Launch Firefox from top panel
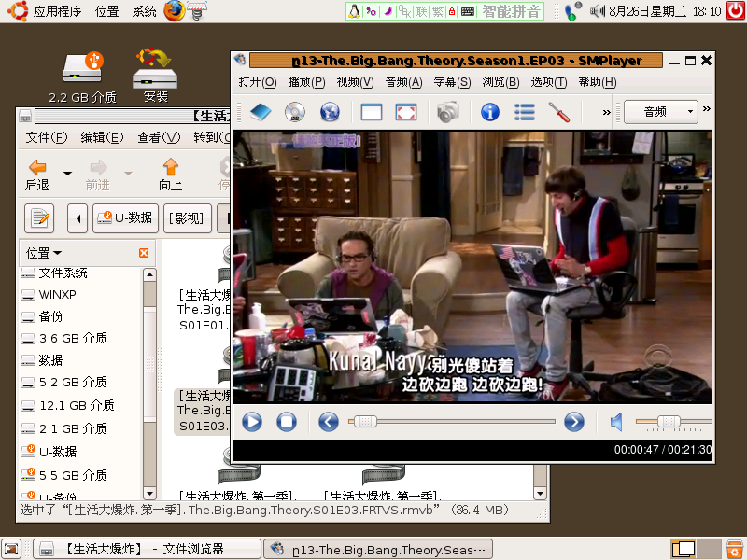Image resolution: width=747 pixels, height=560 pixels. pos(174,11)
